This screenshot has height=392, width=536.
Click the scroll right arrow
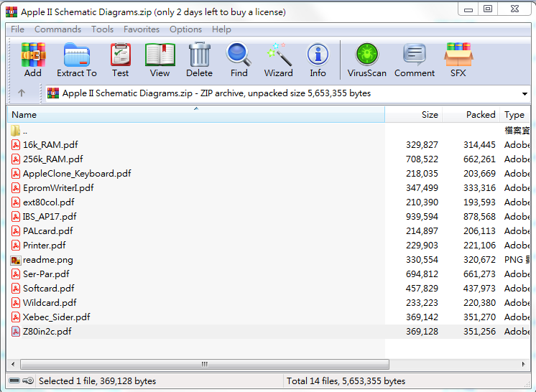[523, 364]
